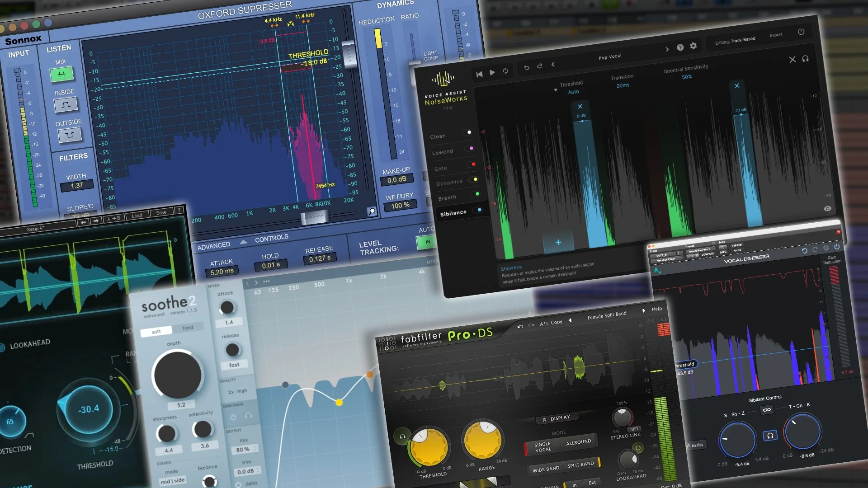Toggle the Gate module switch

pos(472,164)
